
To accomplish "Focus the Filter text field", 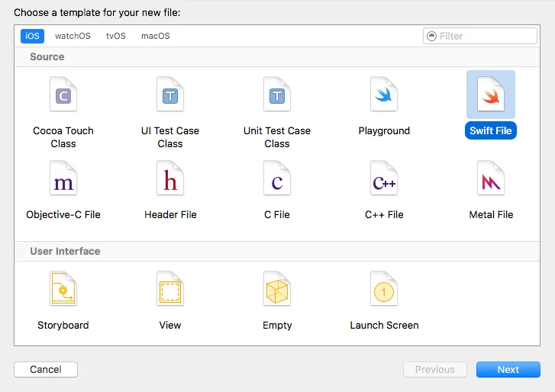I will [x=480, y=36].
